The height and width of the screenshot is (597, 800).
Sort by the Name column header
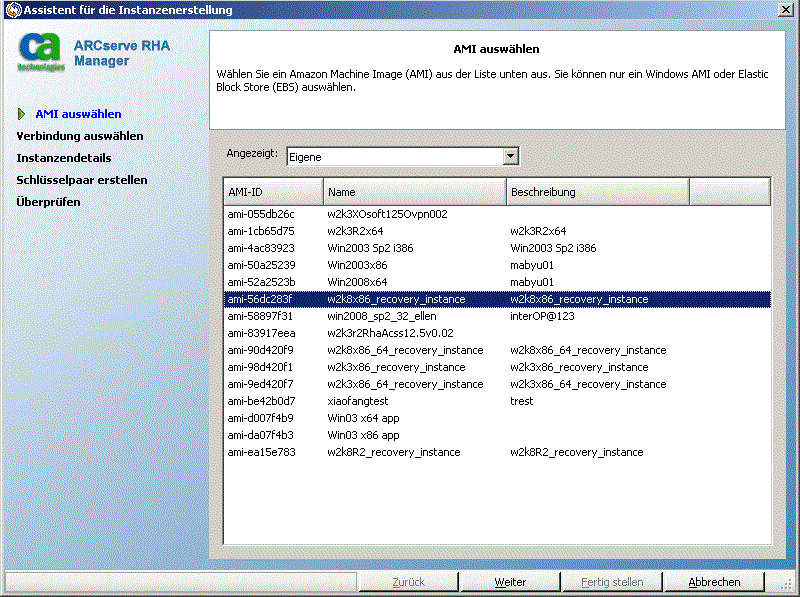pyautogui.click(x=414, y=192)
